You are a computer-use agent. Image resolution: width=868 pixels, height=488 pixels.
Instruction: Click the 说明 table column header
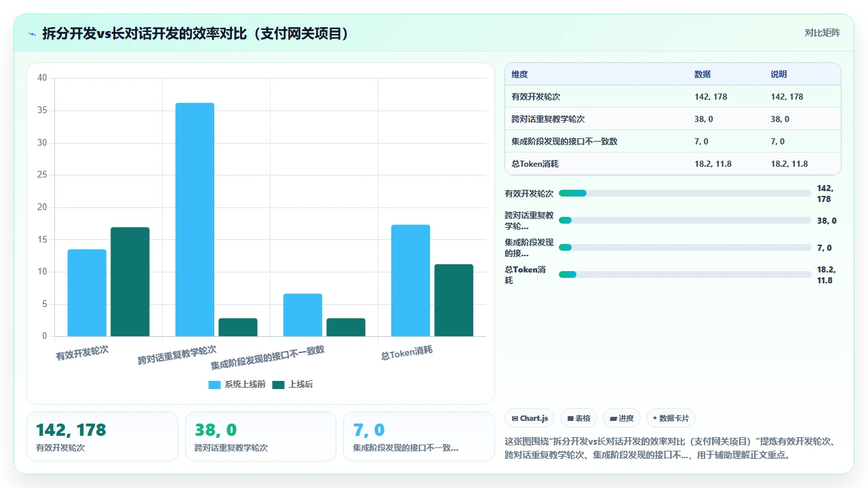(x=778, y=75)
